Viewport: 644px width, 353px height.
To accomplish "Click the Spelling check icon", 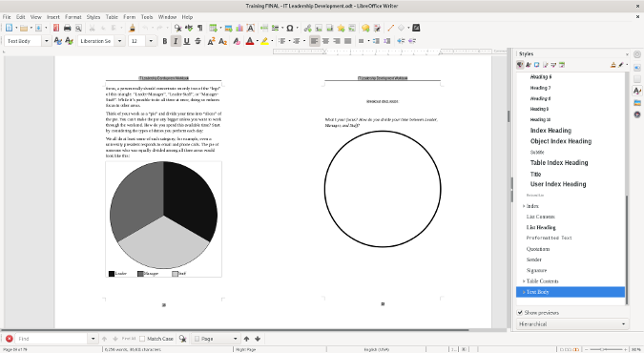I will click(x=189, y=28).
